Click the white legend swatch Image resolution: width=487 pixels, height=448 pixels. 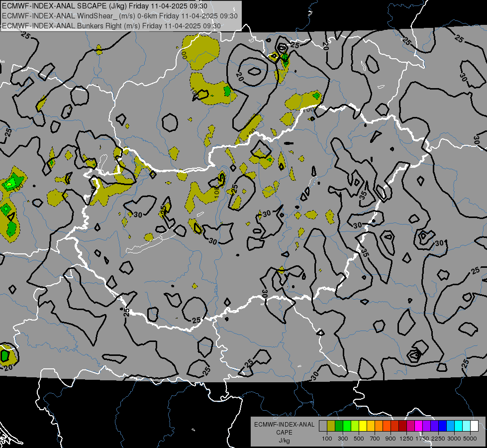pyautogui.click(x=474, y=426)
